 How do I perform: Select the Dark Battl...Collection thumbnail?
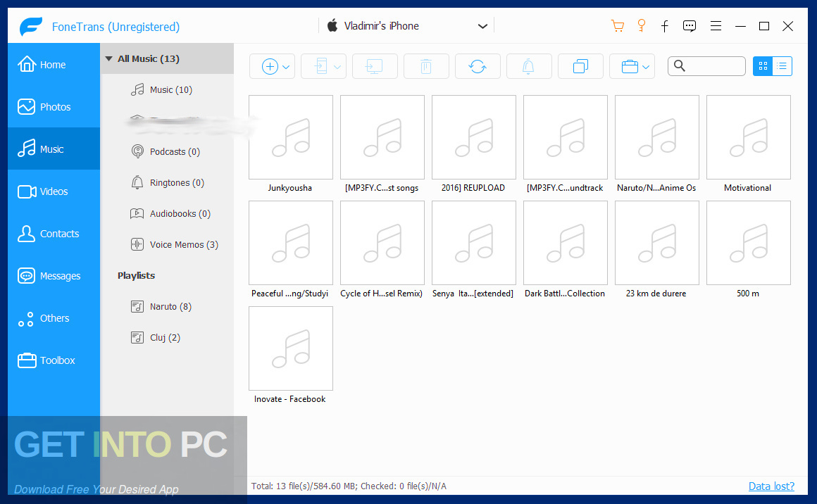[566, 243]
